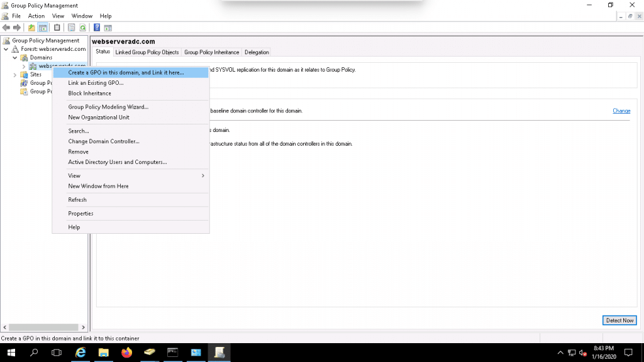Open Task View on the taskbar

point(57,353)
